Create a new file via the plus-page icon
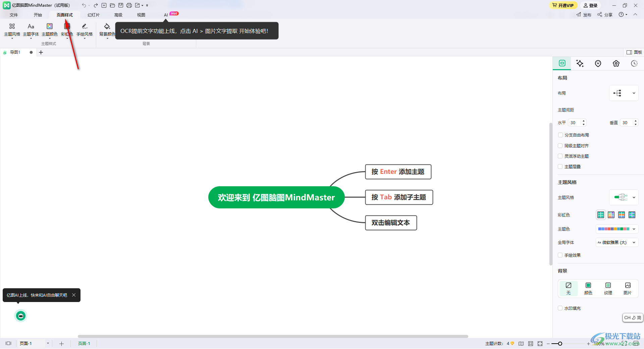This screenshot has height=349, width=644. tap(104, 5)
